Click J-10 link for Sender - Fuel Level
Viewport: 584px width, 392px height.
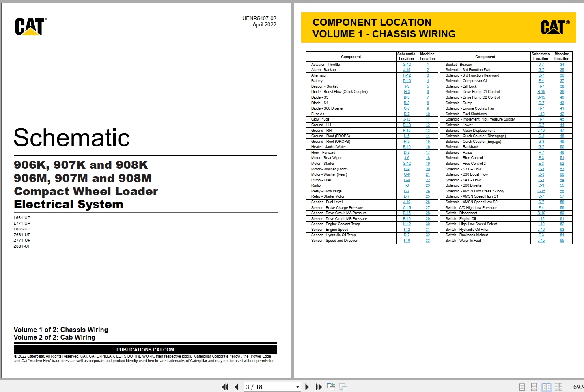tap(407, 202)
